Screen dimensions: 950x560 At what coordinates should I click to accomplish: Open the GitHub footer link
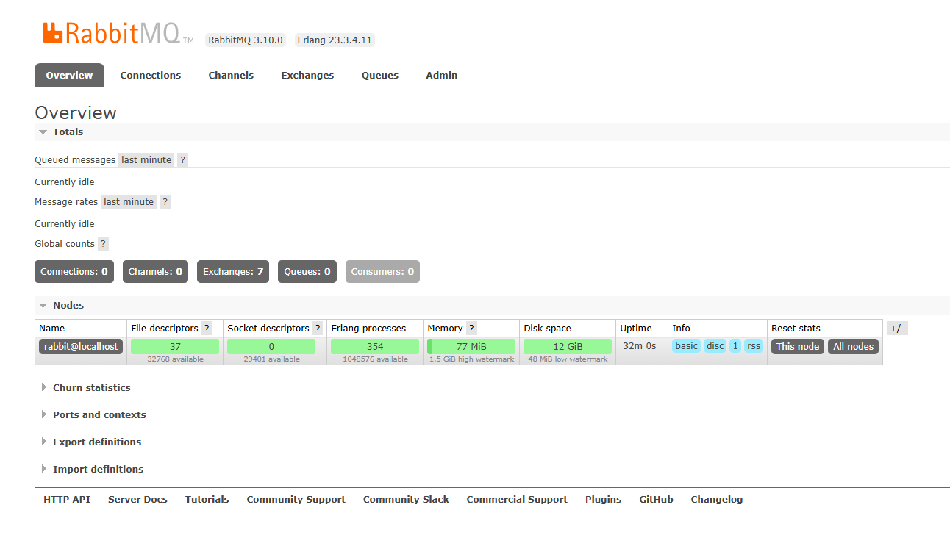pos(656,499)
